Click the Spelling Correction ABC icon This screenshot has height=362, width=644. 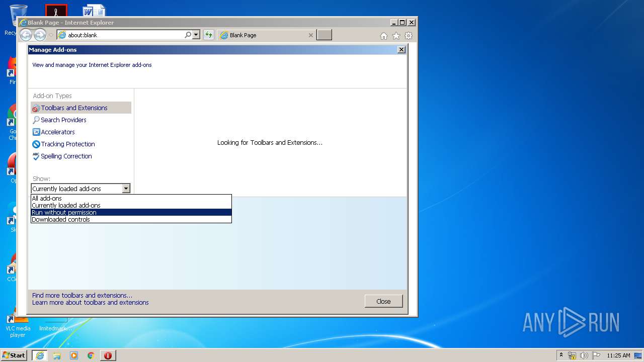click(x=36, y=156)
